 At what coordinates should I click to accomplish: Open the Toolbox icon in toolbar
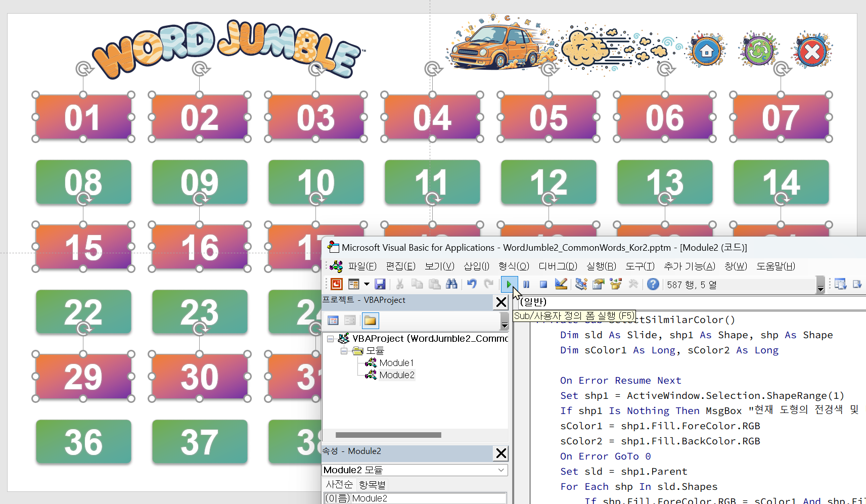633,284
